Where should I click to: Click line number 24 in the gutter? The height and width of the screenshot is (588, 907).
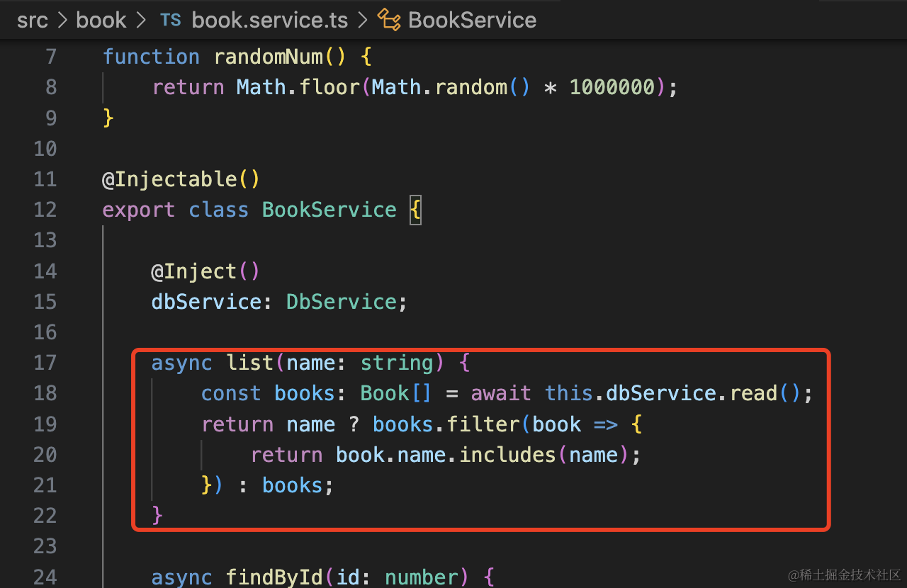(45, 577)
